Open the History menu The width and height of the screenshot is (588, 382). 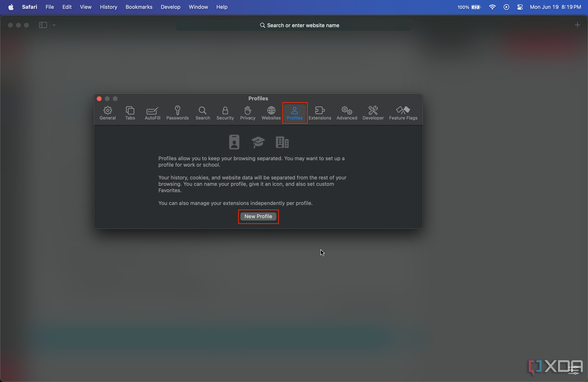pyautogui.click(x=108, y=7)
